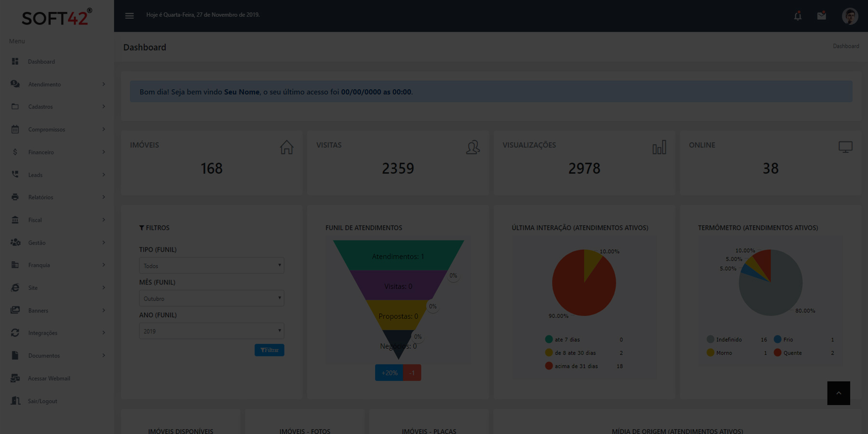The width and height of the screenshot is (868, 434).
Task: Open the Tipo (Funil) dropdown
Action: [212, 266]
